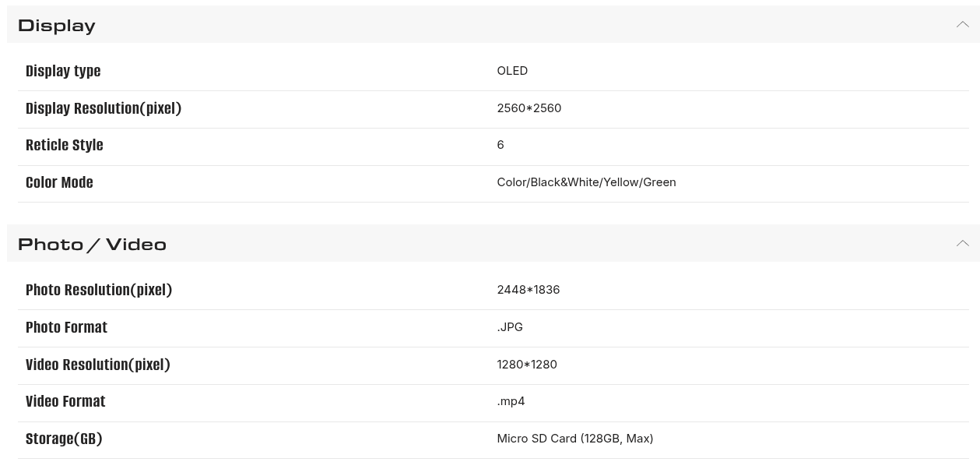Select the Display type label
The height and width of the screenshot is (469, 980).
pos(63,71)
